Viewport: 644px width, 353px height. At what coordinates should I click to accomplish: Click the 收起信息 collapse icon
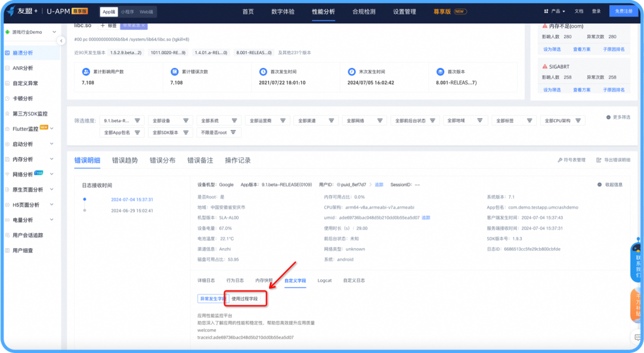(600, 185)
